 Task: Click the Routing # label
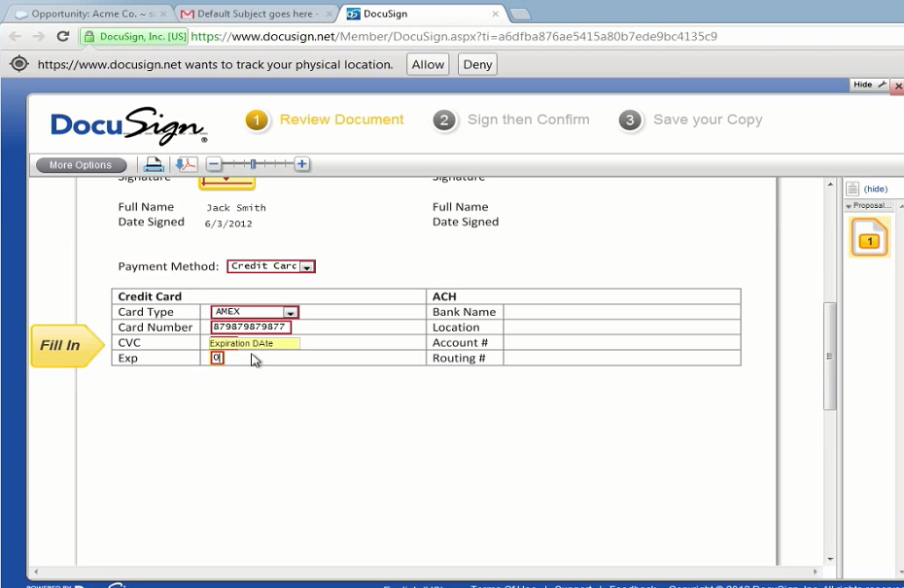[459, 358]
